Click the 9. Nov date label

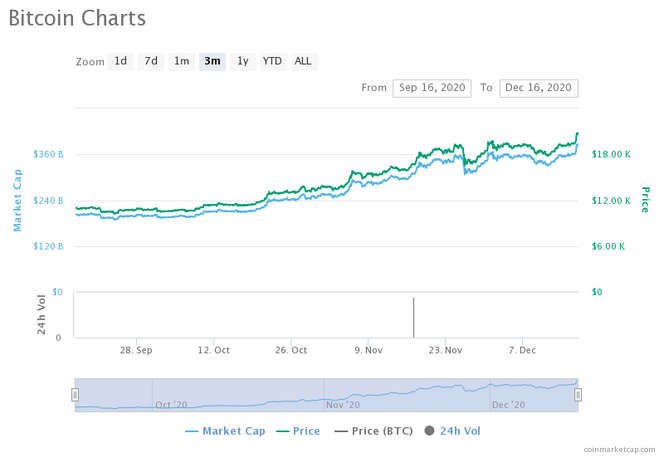pos(368,350)
